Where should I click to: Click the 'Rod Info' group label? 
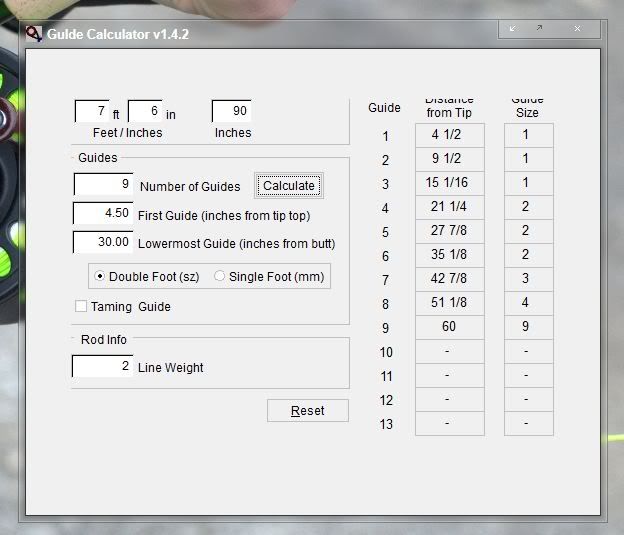tap(103, 340)
